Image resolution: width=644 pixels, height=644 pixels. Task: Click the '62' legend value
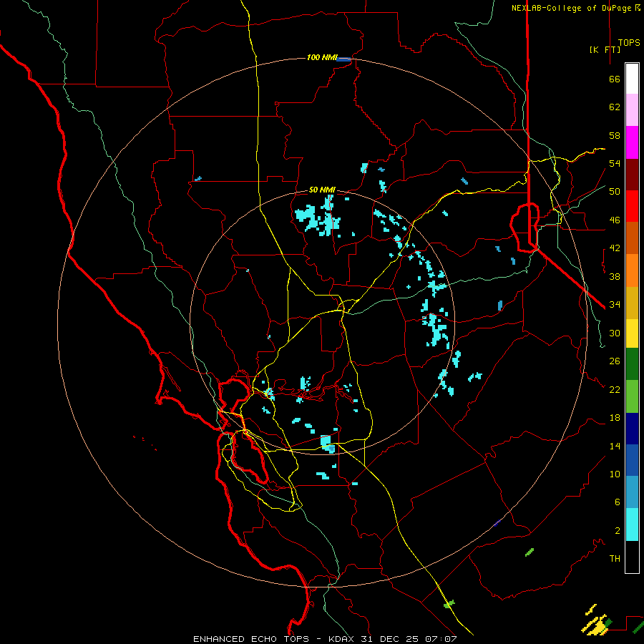point(615,107)
